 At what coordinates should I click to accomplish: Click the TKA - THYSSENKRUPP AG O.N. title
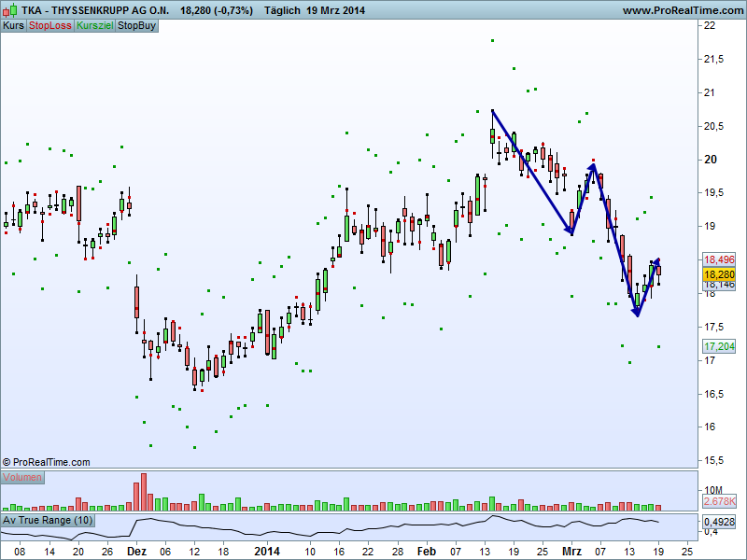95,10
